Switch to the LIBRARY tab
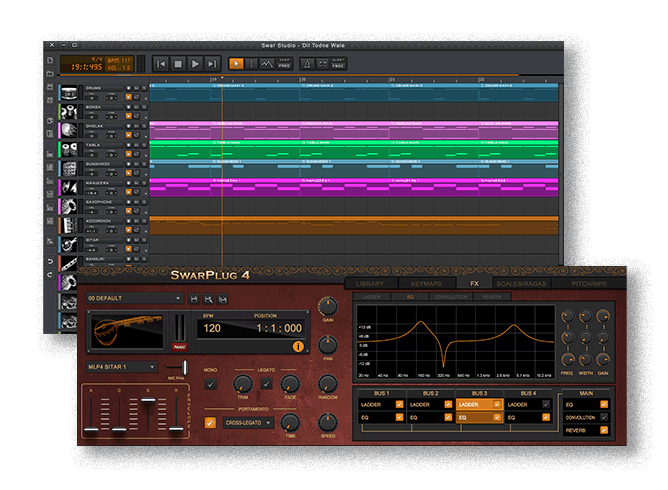This screenshot has width=668, height=490. (x=370, y=283)
